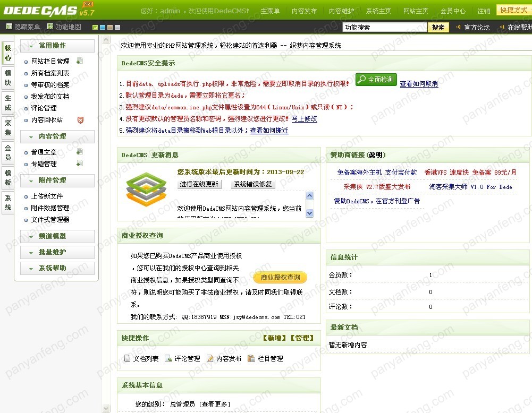The width and height of the screenshot is (532, 413).
Task: Click the main page scroll down arrow
Action: 106,409
